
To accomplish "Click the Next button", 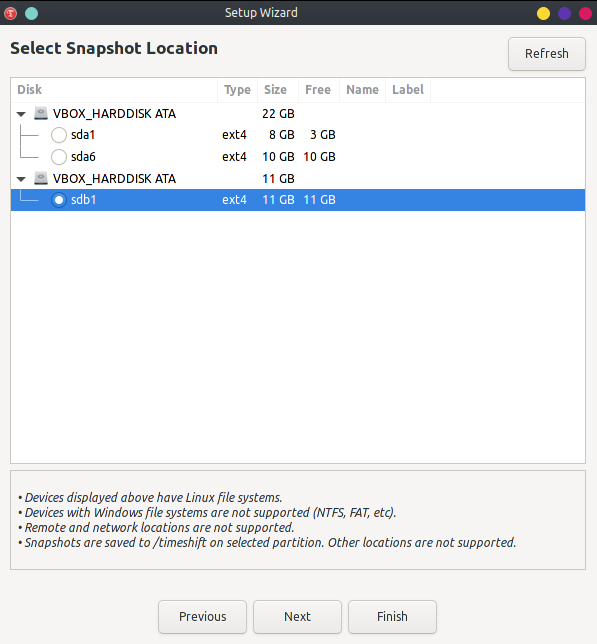I will pos(297,616).
